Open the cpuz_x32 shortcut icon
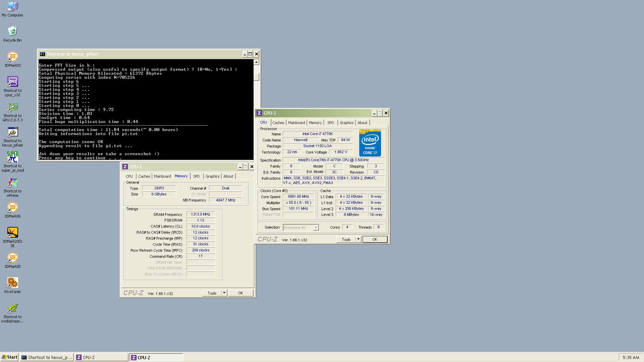Screen dimensions: 644x362 (x=12, y=82)
